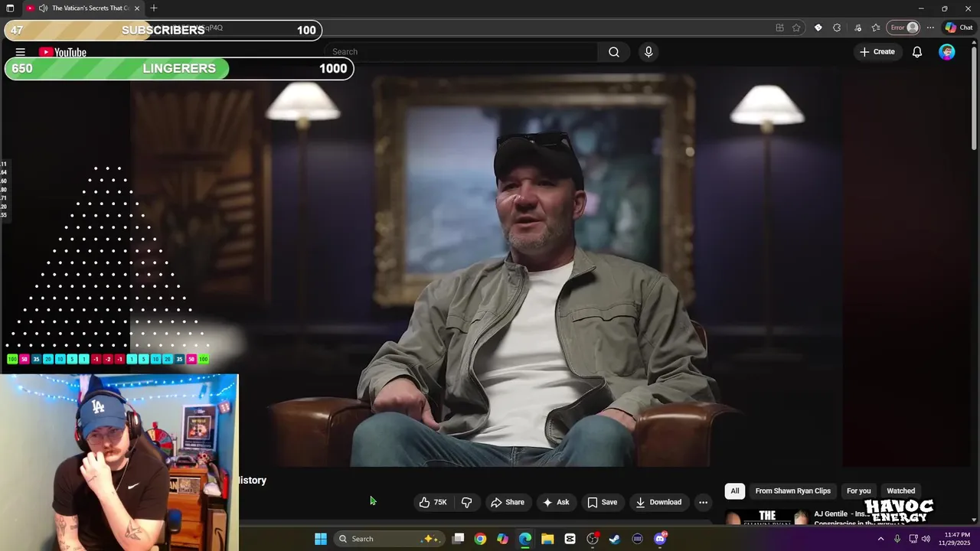Viewport: 980px width, 551px height.
Task: Open the Ask AI button
Action: click(x=556, y=502)
